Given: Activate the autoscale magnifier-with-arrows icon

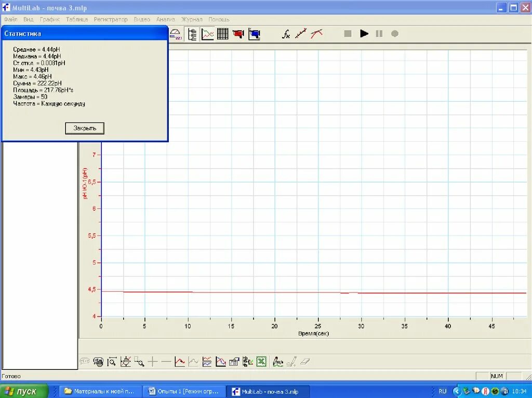Looking at the screenshot, I should pyautogui.click(x=112, y=362).
